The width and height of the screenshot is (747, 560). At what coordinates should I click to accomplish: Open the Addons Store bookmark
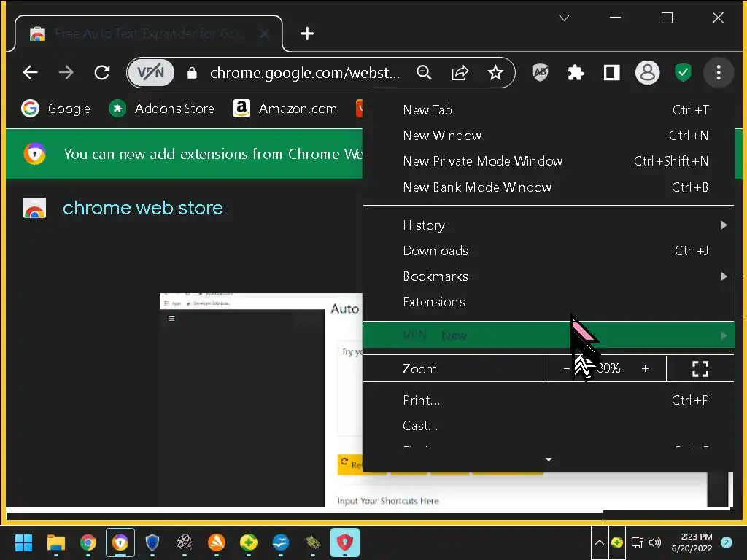pos(161,109)
